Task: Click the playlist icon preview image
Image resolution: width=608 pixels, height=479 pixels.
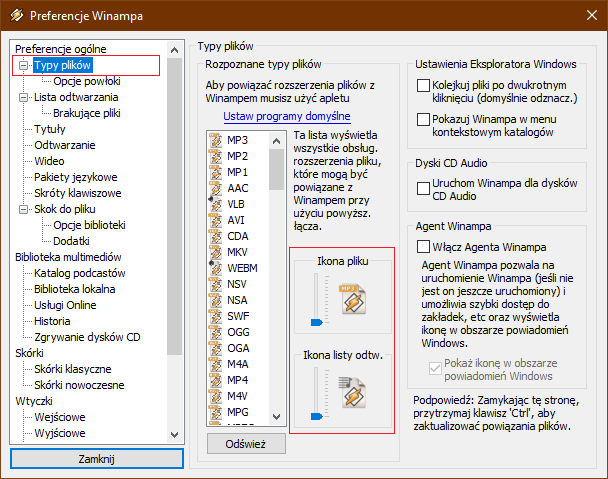Action: pyautogui.click(x=352, y=393)
